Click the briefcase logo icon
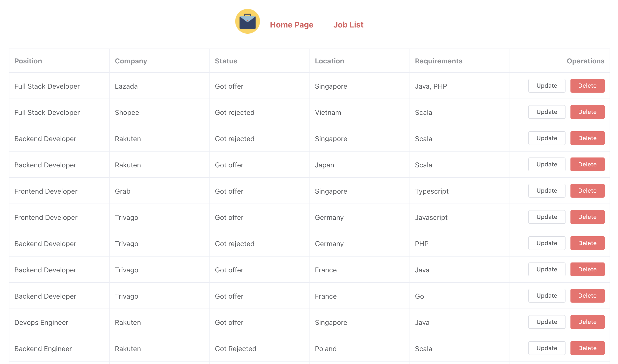618x364 pixels. coord(247,22)
